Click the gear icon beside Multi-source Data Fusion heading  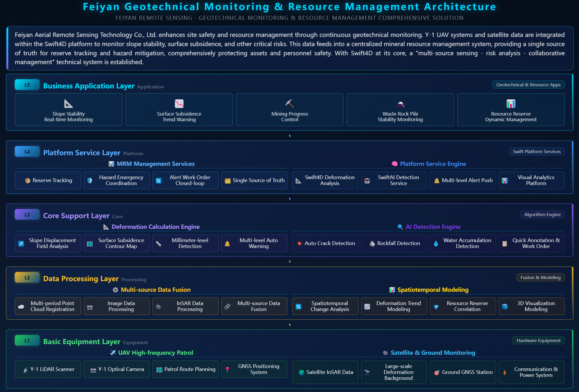[115, 290]
